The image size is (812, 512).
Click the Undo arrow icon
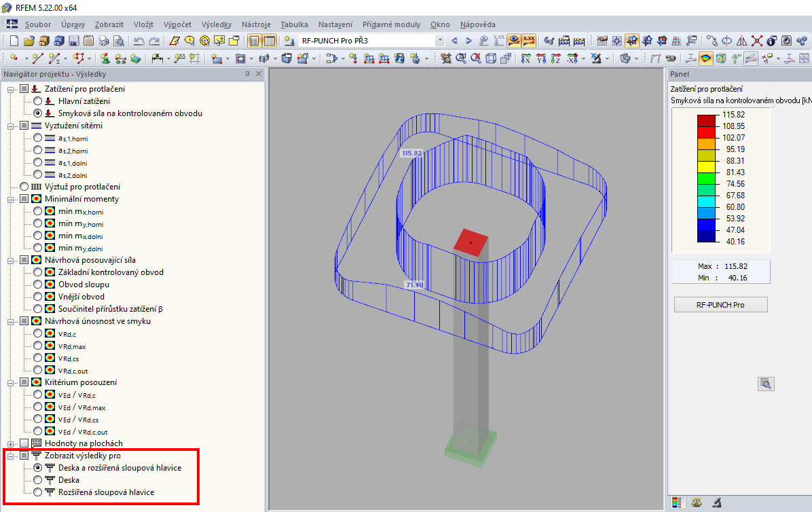139,40
